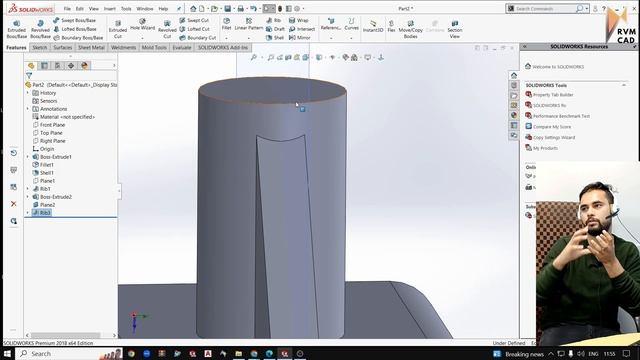Screen dimensions: 640x360
Task: Select the Linear Pattern tool
Action: pyautogui.click(x=249, y=24)
